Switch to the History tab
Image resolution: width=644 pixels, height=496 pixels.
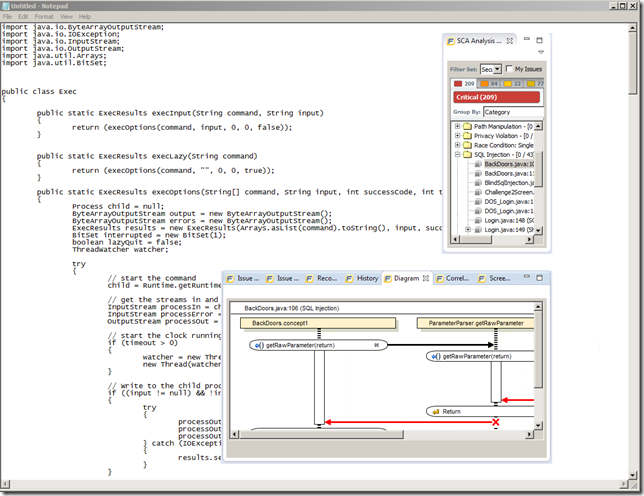point(367,278)
